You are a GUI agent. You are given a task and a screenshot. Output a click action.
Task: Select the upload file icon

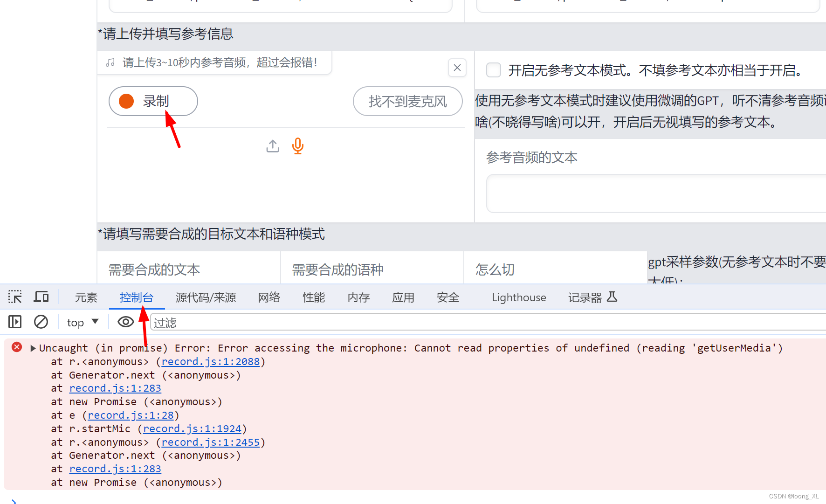coord(273,146)
